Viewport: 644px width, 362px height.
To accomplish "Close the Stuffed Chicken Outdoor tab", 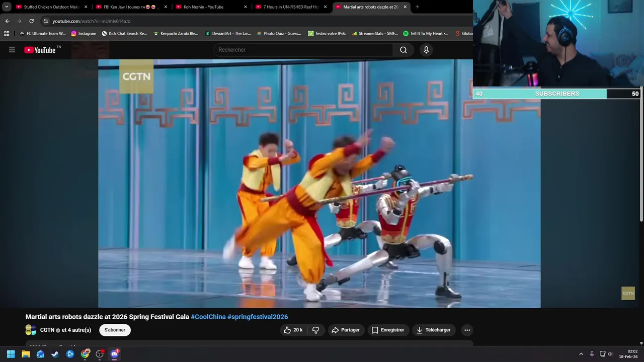I will pos(86,7).
